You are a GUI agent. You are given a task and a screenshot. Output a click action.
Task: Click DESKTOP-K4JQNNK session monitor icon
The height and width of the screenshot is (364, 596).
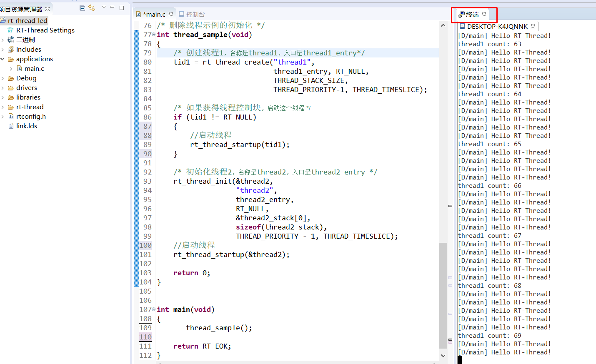(x=462, y=26)
